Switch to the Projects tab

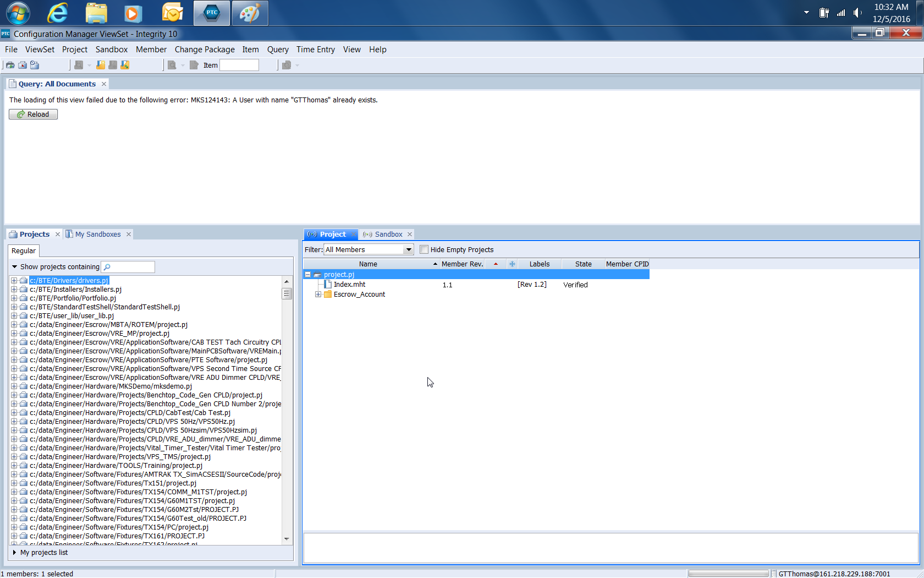tap(34, 234)
